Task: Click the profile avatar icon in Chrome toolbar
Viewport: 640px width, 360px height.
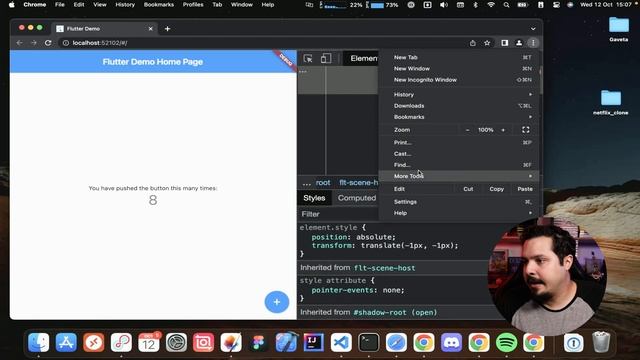Action: coord(519,43)
